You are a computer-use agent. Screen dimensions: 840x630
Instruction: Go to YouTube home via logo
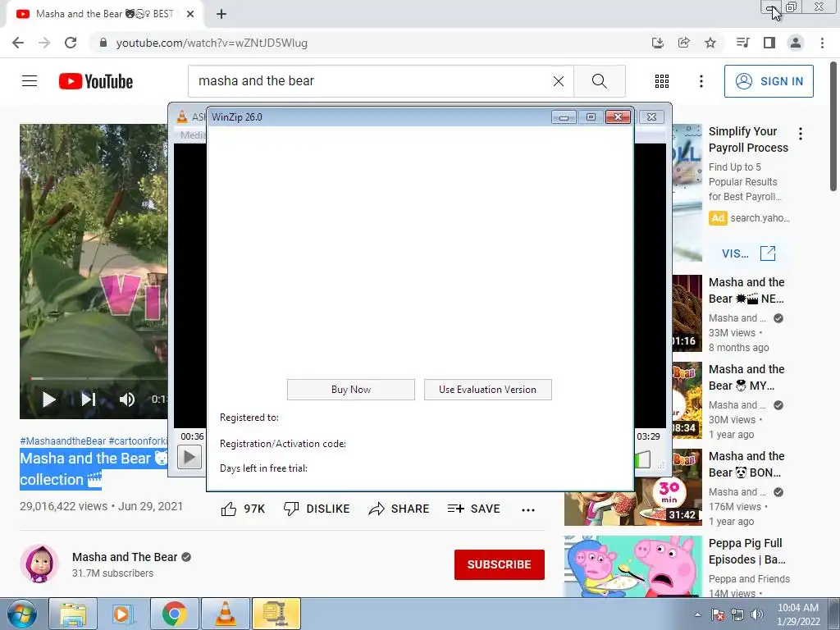pyautogui.click(x=96, y=81)
